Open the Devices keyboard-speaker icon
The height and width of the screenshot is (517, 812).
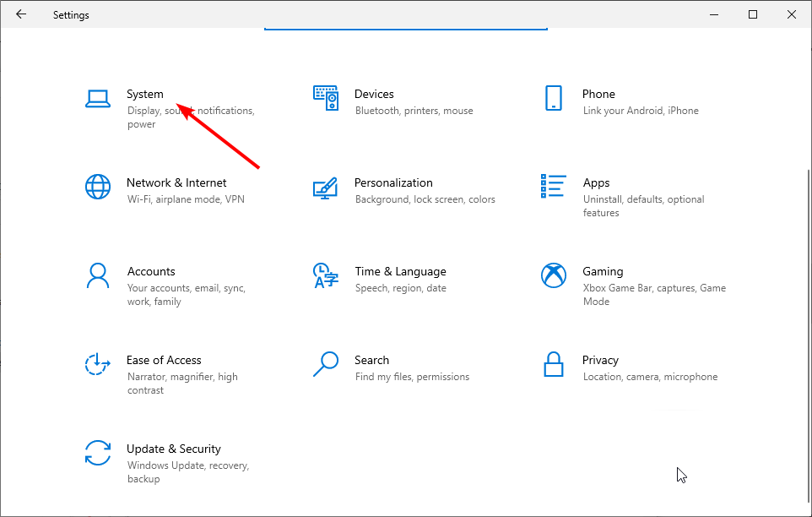[326, 98]
